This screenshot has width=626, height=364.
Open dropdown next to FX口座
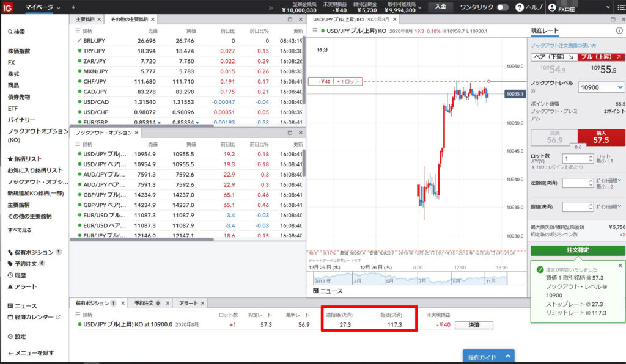608,7
